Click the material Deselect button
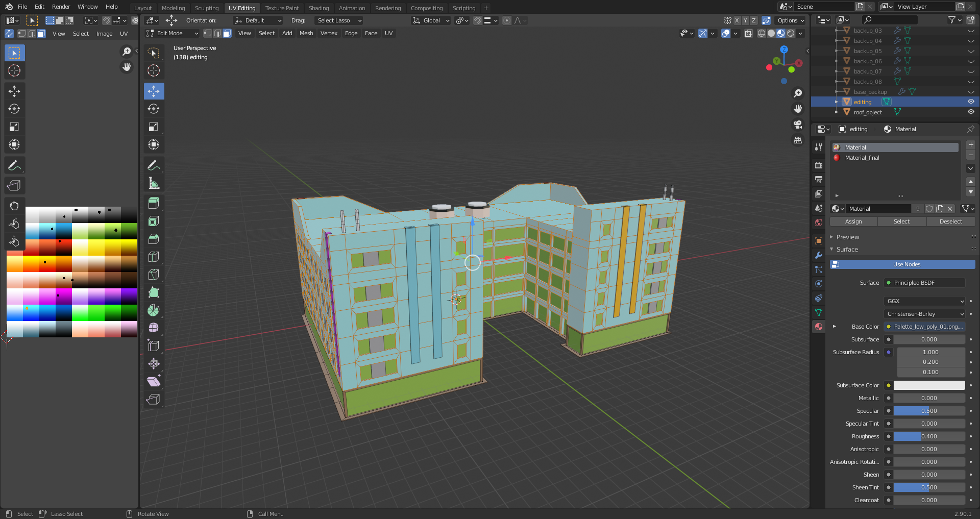 [950, 221]
